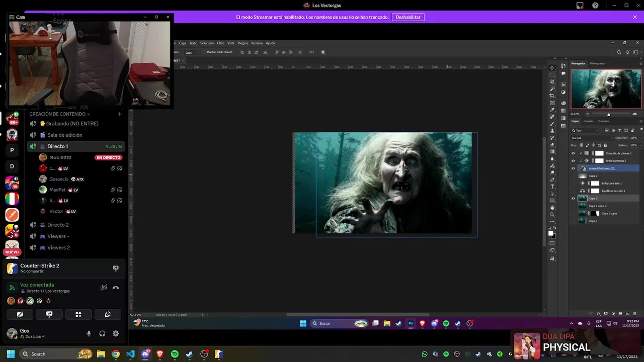644x362 pixels.
Task: Switch to the Histograma tab
Action: pyautogui.click(x=597, y=63)
